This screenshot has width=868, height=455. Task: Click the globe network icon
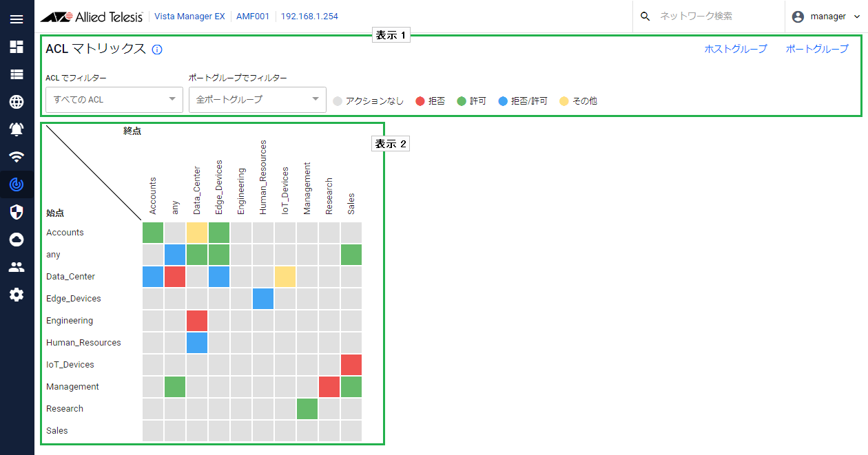click(x=17, y=102)
